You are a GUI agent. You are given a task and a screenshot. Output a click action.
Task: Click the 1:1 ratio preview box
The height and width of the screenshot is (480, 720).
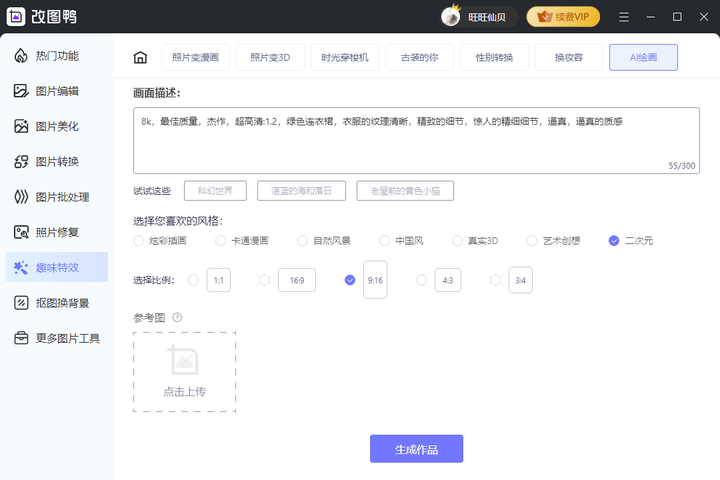(x=219, y=280)
